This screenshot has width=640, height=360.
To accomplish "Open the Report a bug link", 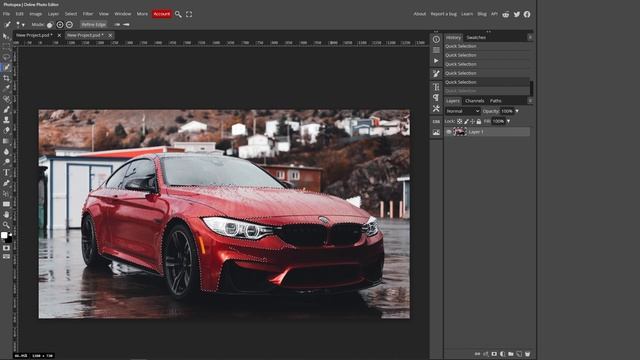I will point(443,14).
